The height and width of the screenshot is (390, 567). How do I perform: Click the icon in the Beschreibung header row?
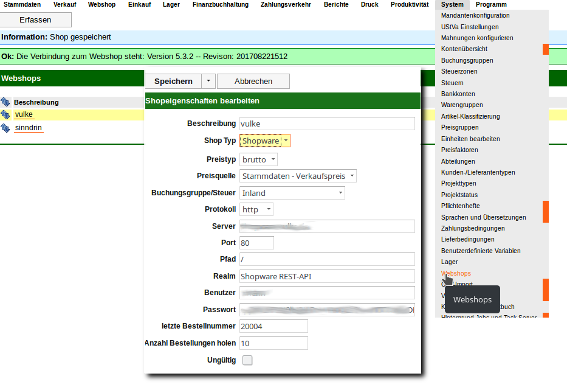click(x=5, y=102)
